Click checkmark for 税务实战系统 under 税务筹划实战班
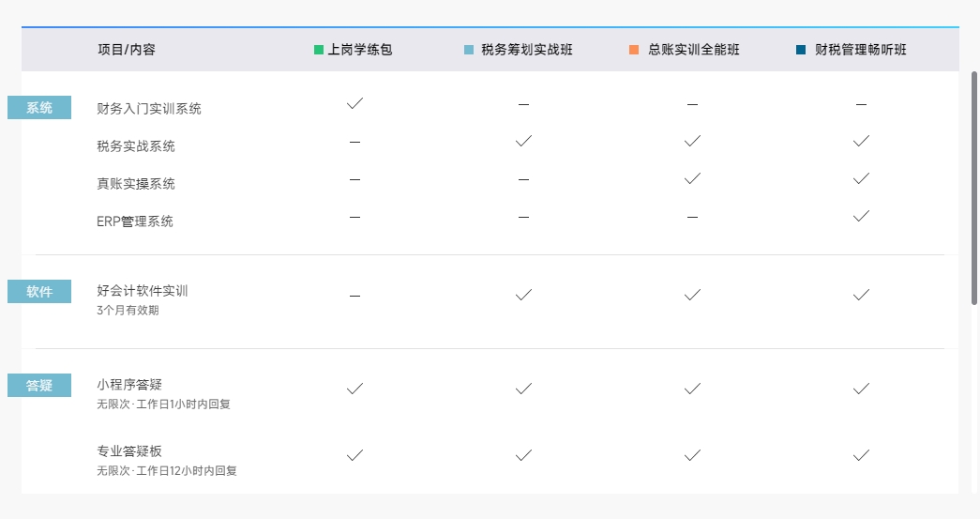980x519 pixels. point(523,142)
